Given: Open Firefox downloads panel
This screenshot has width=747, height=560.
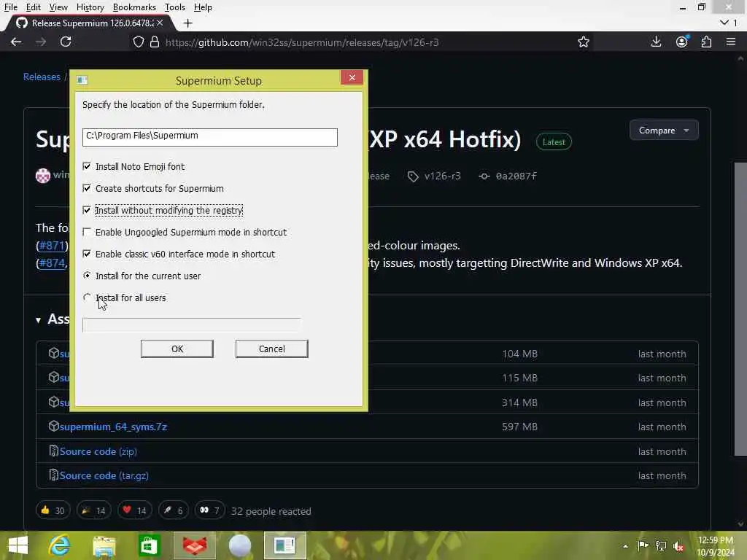Looking at the screenshot, I should point(656,42).
